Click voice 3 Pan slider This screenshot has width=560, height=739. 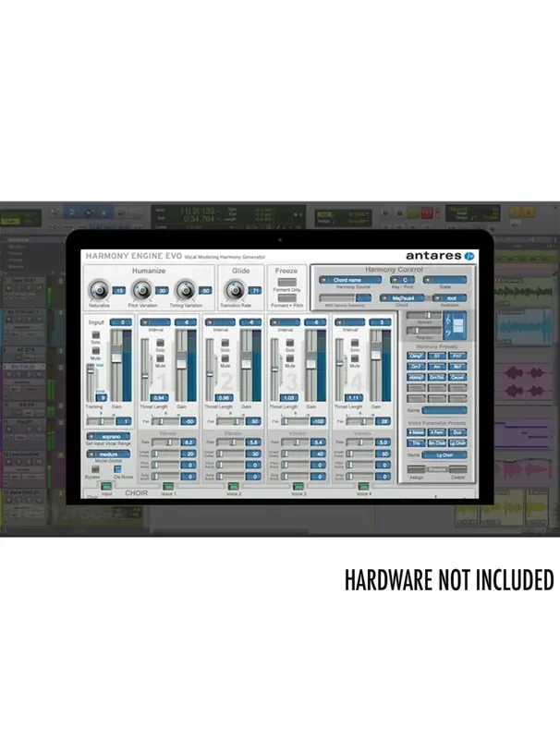click(296, 421)
